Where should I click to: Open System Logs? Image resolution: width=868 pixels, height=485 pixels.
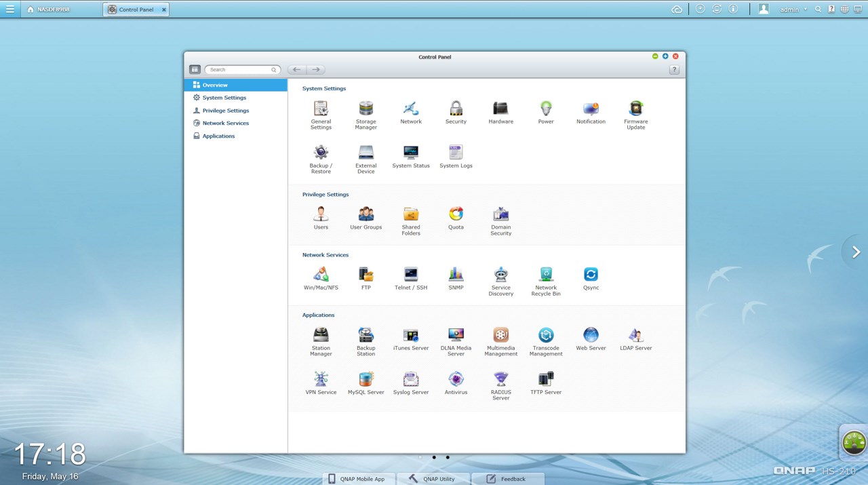[456, 156]
